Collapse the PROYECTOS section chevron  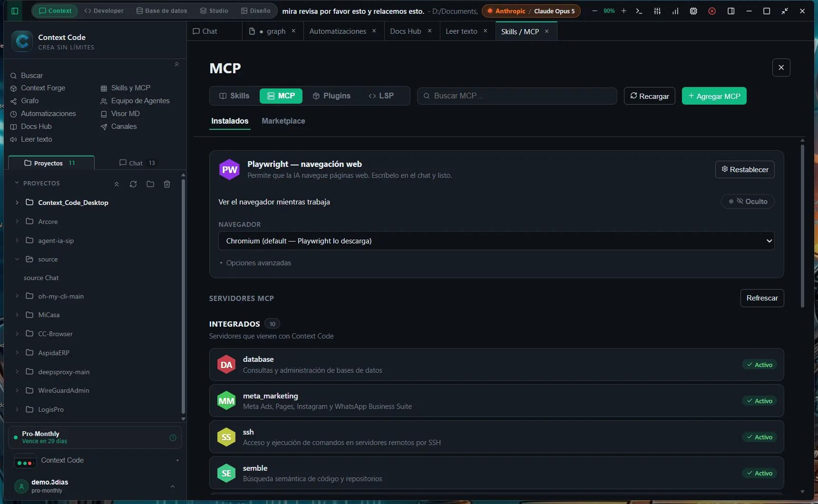tap(17, 183)
